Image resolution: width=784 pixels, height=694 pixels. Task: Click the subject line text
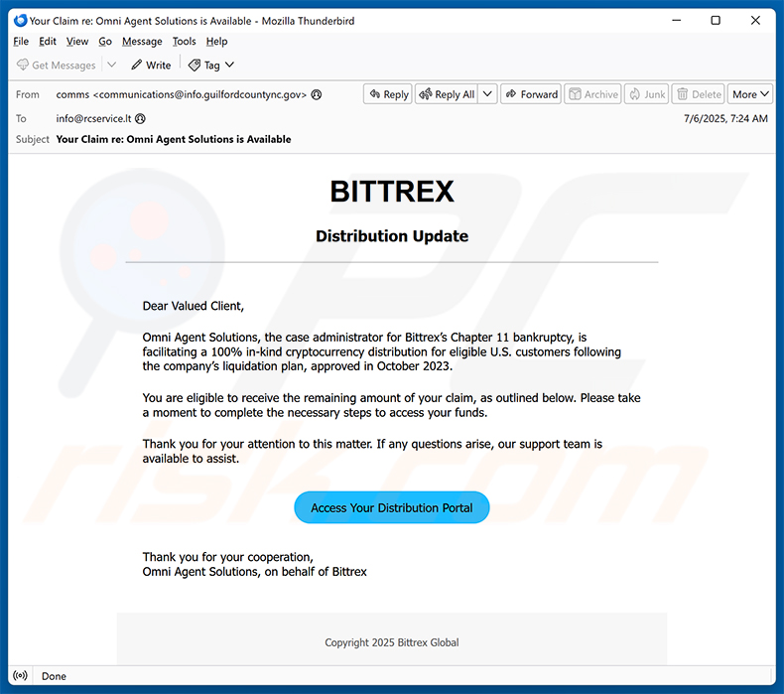(174, 139)
